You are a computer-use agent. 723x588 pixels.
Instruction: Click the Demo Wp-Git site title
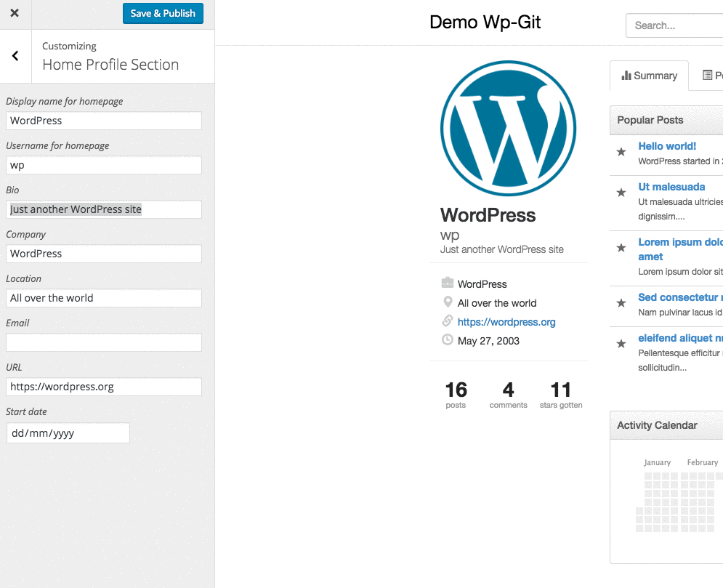click(x=485, y=22)
